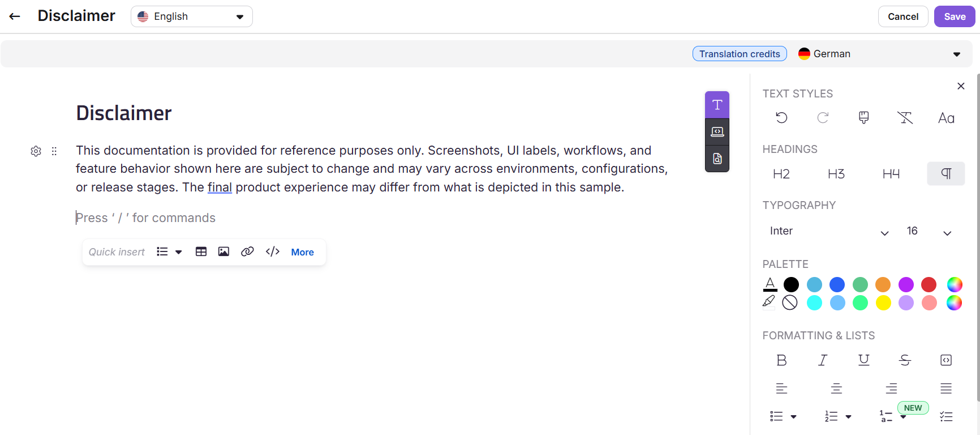Enable strikethrough formatting
The width and height of the screenshot is (980, 435).
(x=905, y=360)
